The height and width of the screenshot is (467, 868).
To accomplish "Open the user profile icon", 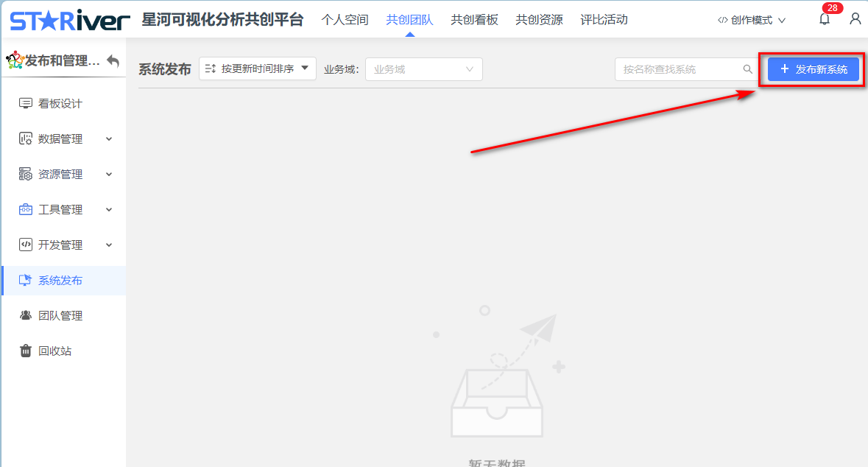I will coord(855,19).
